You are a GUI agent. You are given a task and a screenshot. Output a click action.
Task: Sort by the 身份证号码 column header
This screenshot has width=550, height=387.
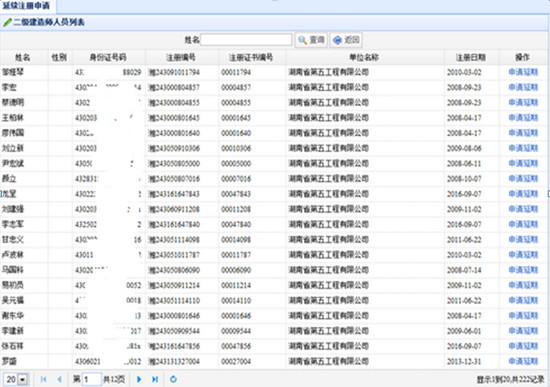pos(108,58)
